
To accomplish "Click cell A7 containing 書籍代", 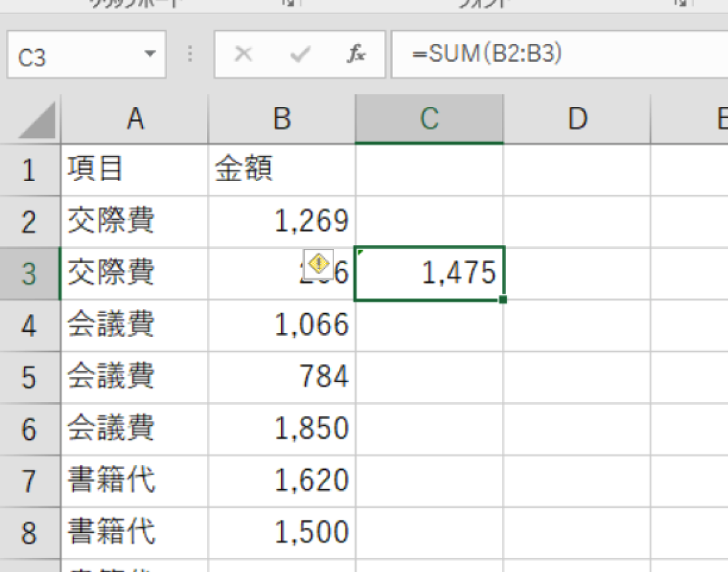I will (x=135, y=481).
